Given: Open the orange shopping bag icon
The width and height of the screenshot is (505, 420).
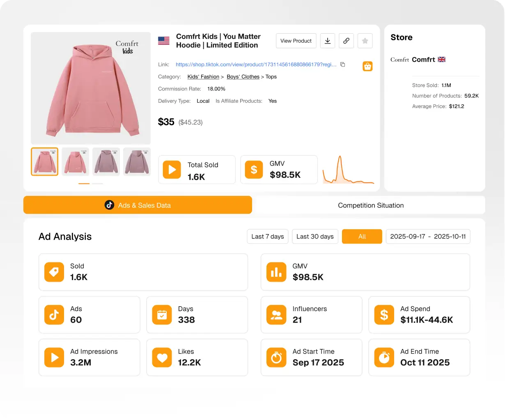Looking at the screenshot, I should point(367,66).
